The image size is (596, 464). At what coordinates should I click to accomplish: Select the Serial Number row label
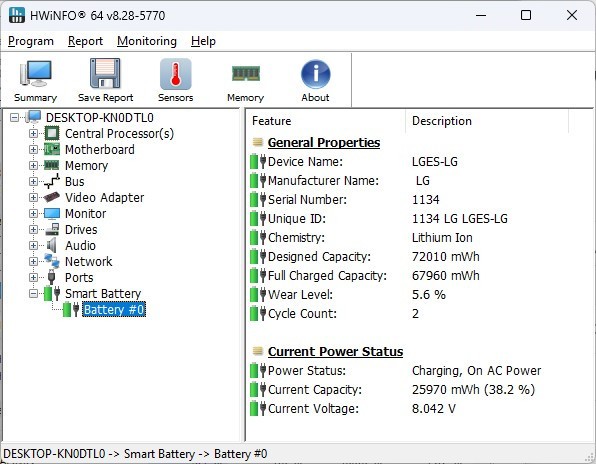click(307, 200)
